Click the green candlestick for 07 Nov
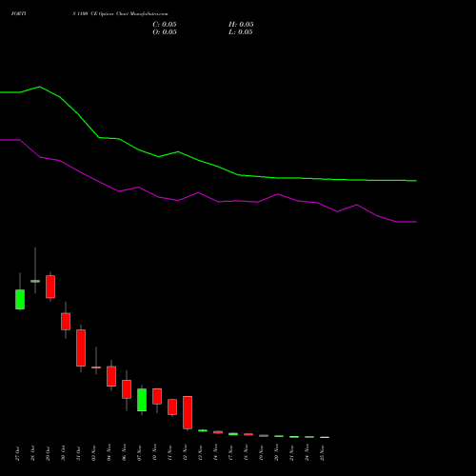Screen dimensions: 476x476 click(x=142, y=400)
